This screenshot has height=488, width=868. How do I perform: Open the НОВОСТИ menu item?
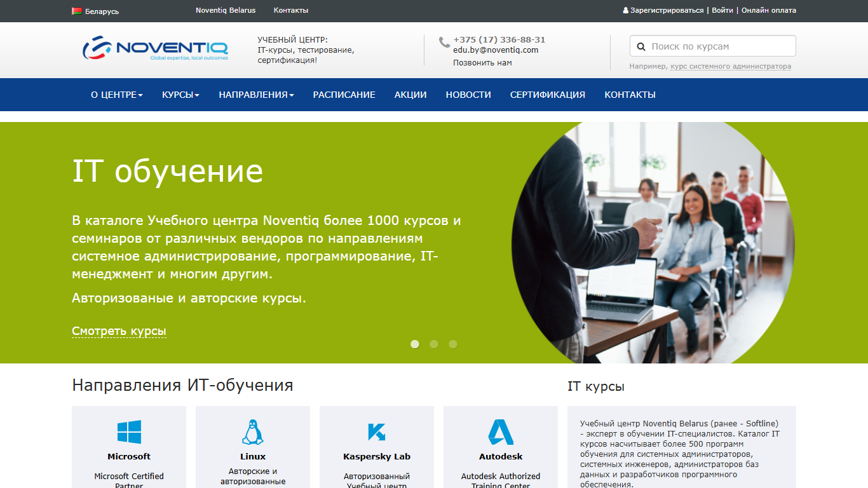tap(468, 95)
